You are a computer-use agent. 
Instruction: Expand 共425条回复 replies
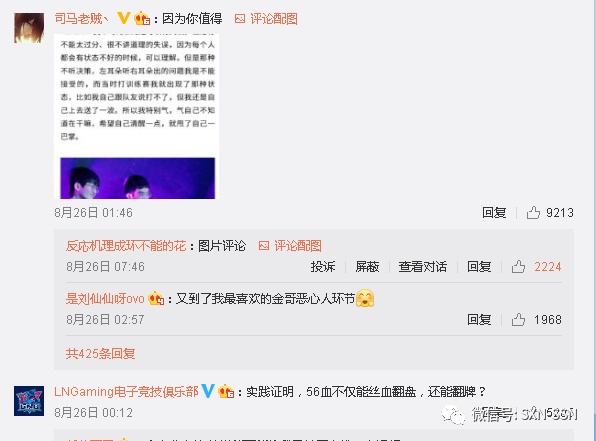coord(100,354)
